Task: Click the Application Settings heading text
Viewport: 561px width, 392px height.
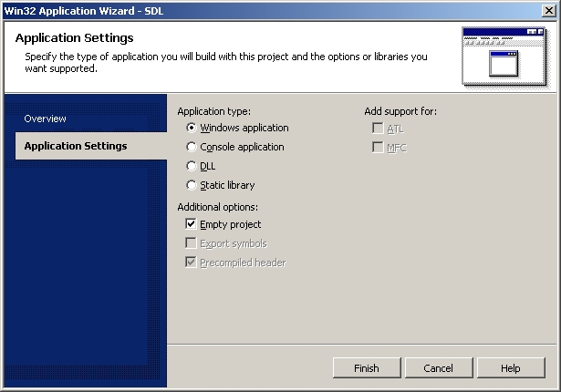Action: coord(75,38)
